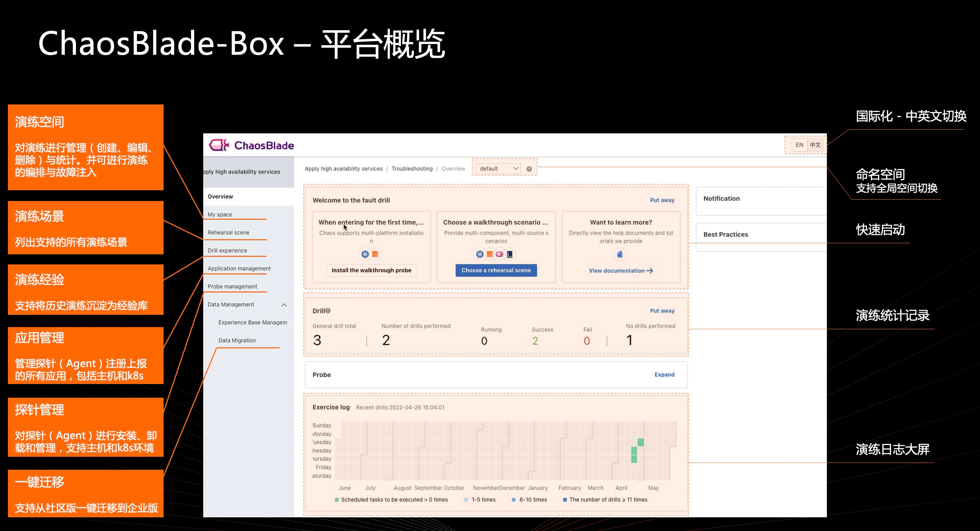Collapse Data Management menu chevron
The width and height of the screenshot is (980, 531).
284,305
